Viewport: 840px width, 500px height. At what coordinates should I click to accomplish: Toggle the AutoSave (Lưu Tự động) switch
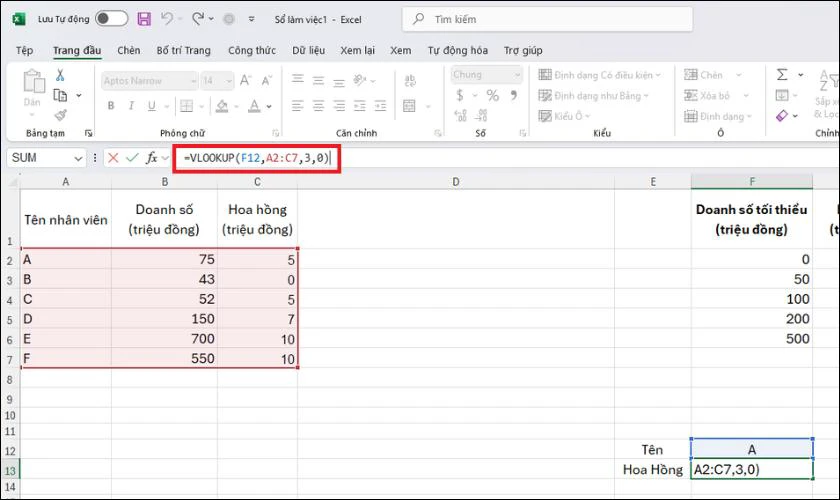point(111,19)
